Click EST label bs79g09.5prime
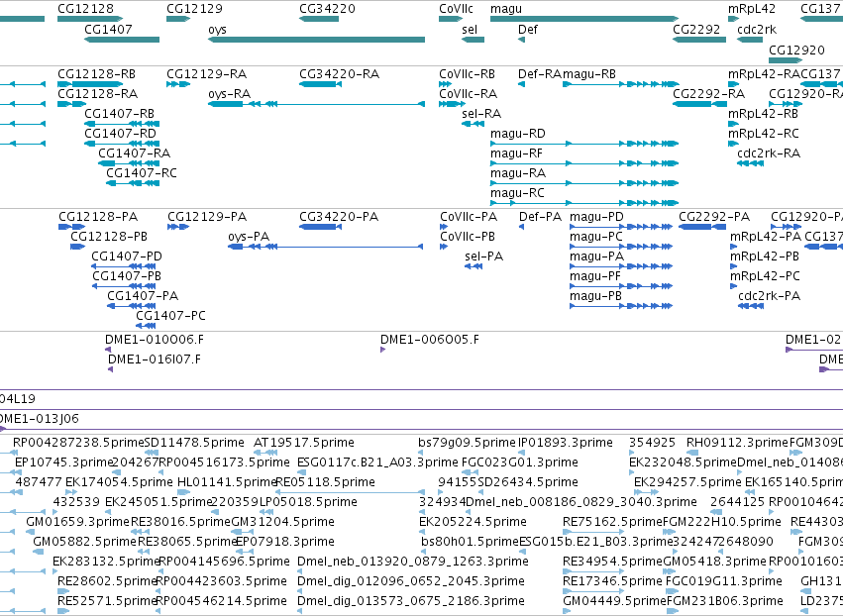The height and width of the screenshot is (616, 843). coord(468,443)
